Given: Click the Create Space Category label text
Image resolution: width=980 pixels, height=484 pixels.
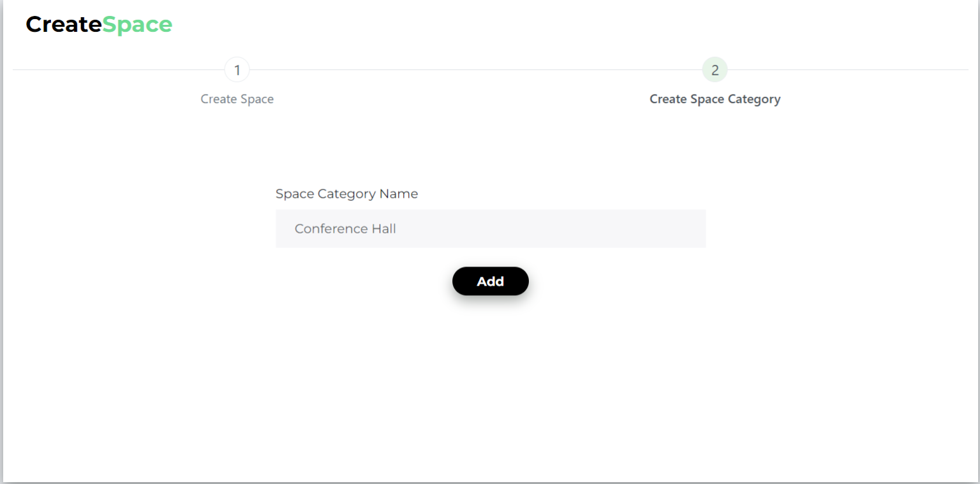Looking at the screenshot, I should click(715, 99).
